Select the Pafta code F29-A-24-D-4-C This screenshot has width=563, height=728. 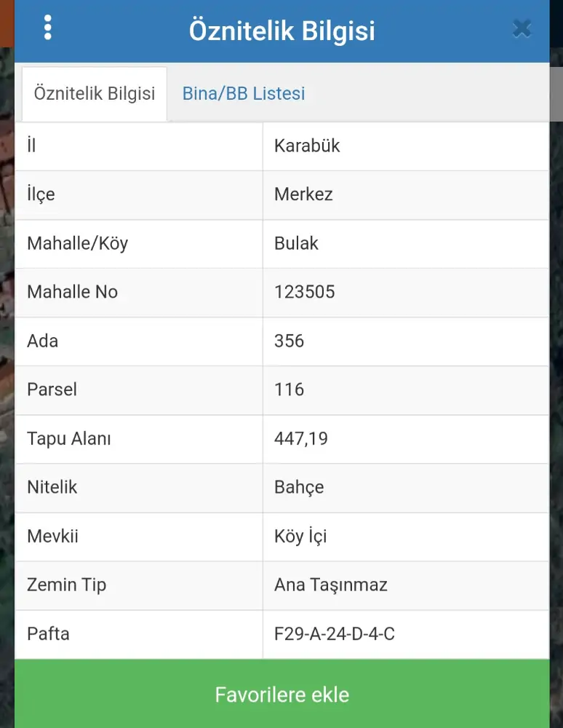334,633
